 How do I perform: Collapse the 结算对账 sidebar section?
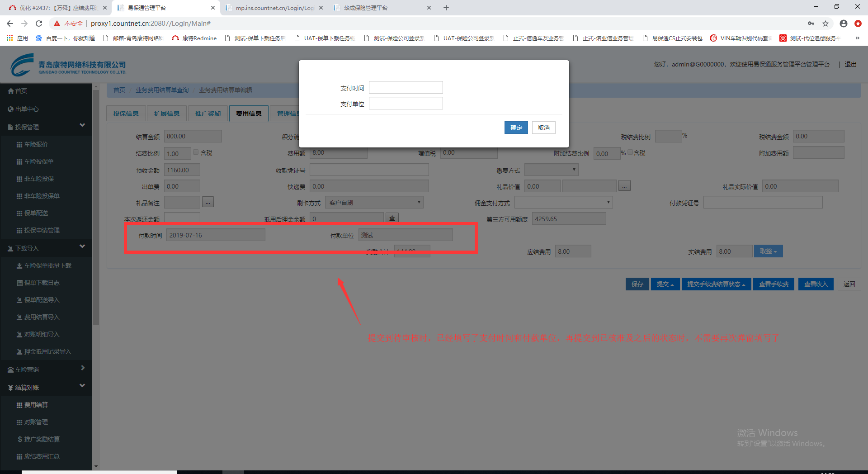(x=82, y=386)
